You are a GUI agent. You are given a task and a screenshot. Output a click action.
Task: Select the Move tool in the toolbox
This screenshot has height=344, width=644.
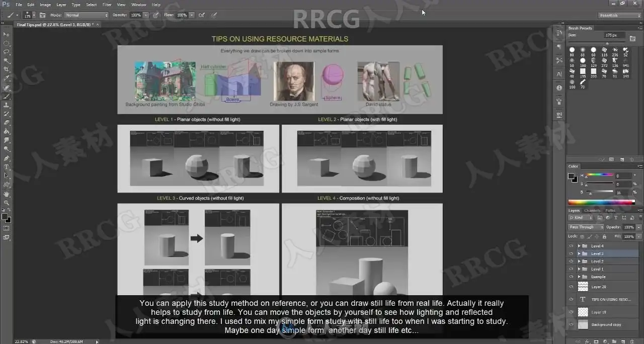pyautogui.click(x=7, y=34)
